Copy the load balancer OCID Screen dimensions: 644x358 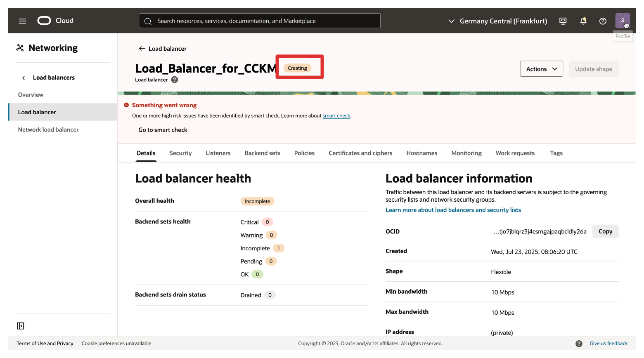(605, 231)
